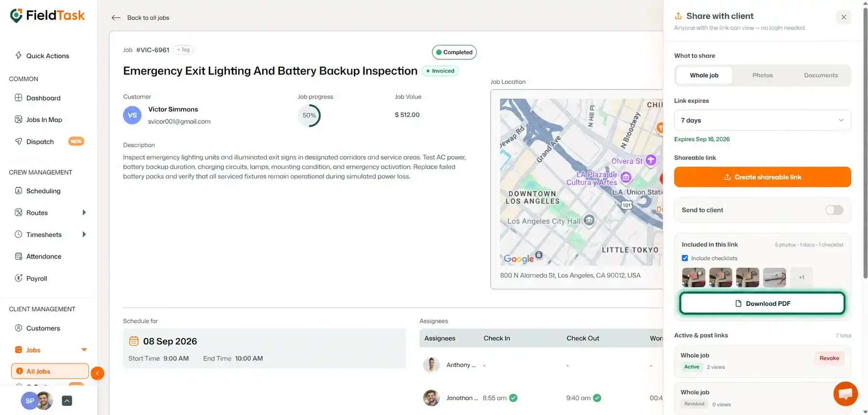Switch to the Documents tab
This screenshot has height=415, width=868.
pyautogui.click(x=821, y=75)
